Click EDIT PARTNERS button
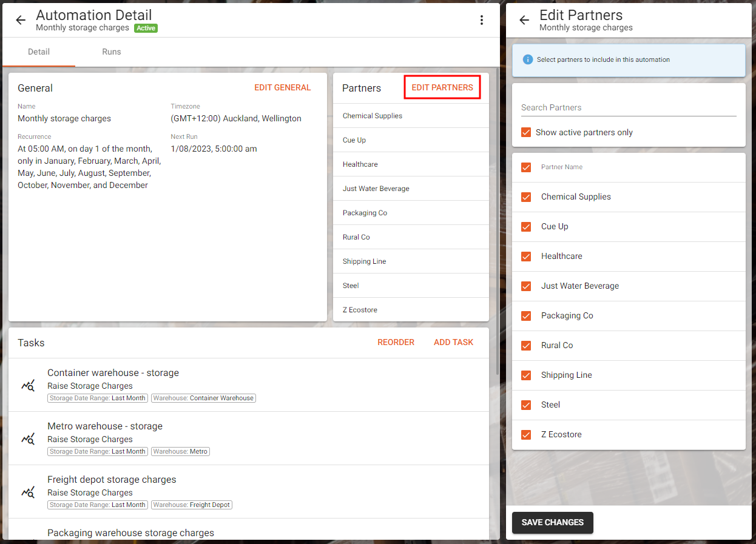The image size is (756, 544). [442, 87]
